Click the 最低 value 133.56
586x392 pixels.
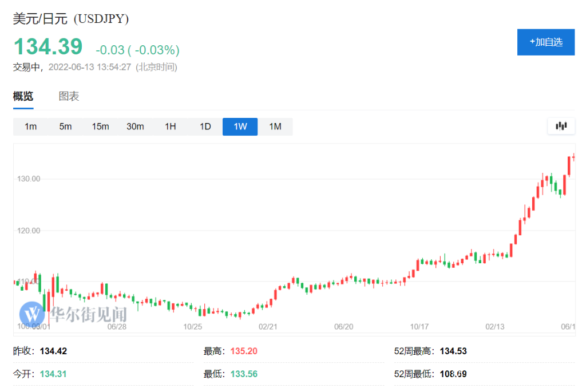(x=244, y=374)
